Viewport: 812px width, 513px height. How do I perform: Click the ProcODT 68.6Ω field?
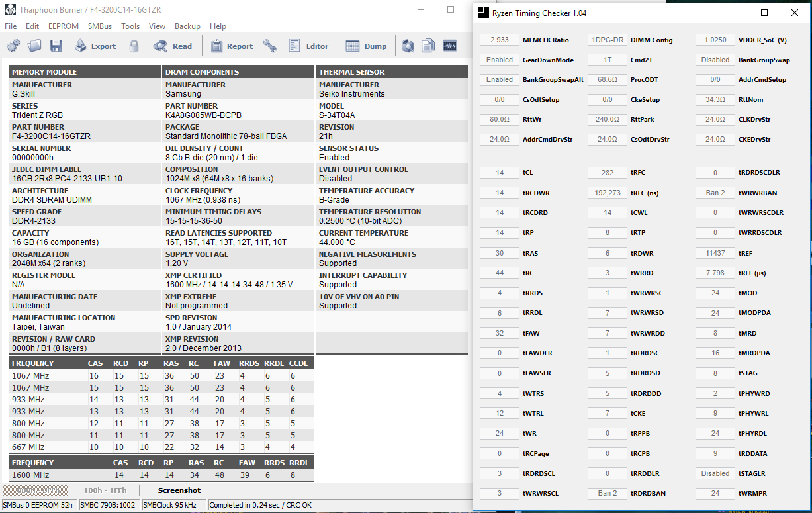pos(608,79)
